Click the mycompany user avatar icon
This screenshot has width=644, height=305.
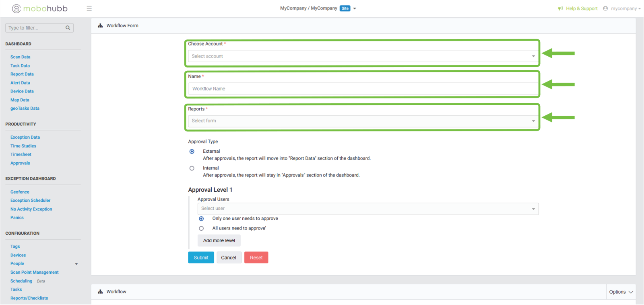pos(605,8)
